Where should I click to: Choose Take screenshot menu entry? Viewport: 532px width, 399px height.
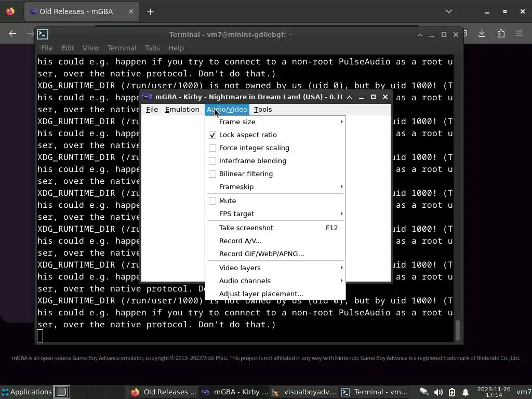275,228
